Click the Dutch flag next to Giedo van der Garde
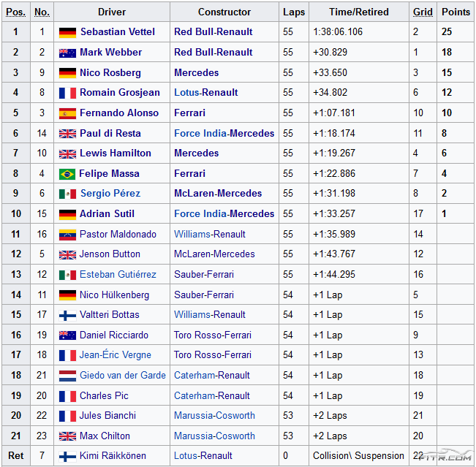 [67, 376]
